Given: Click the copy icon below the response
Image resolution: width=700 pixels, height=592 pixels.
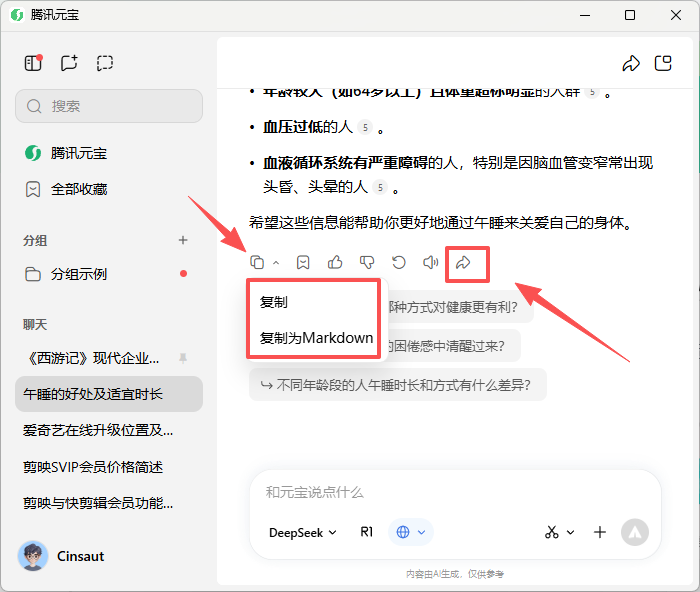Looking at the screenshot, I should pos(257,263).
